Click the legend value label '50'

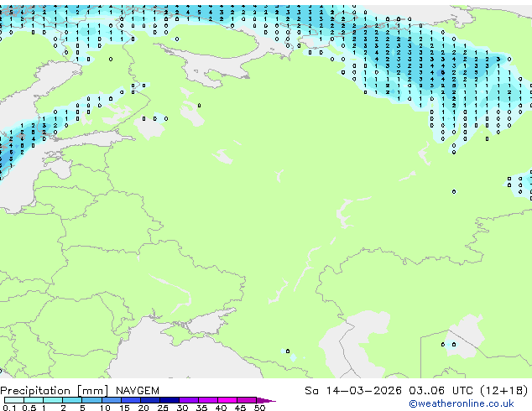(x=259, y=408)
